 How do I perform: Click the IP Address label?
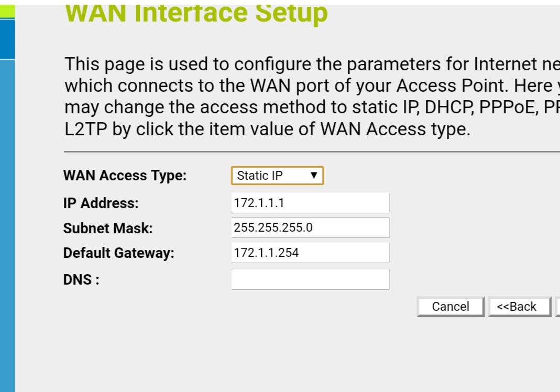pyautogui.click(x=101, y=203)
